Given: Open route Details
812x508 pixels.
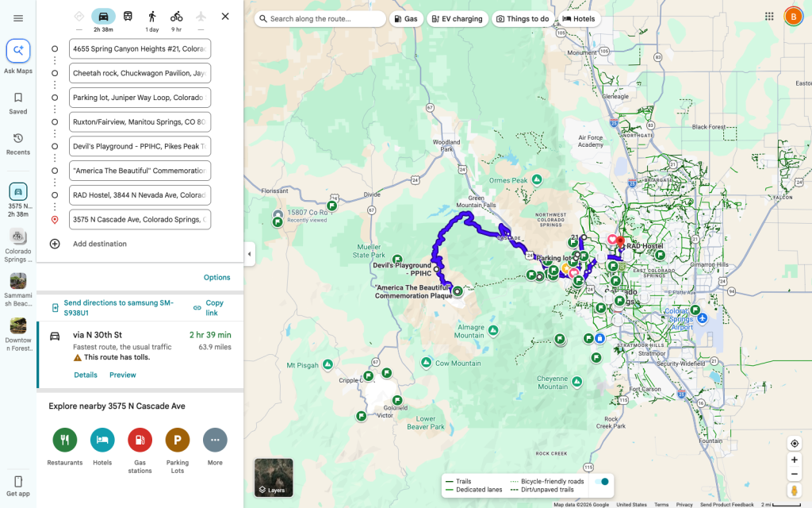Looking at the screenshot, I should point(86,375).
